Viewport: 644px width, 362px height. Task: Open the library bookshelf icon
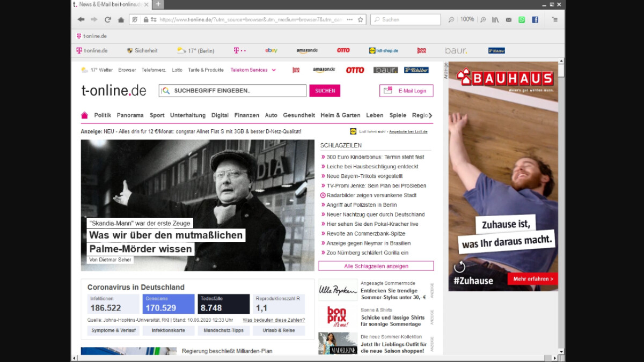tap(495, 19)
